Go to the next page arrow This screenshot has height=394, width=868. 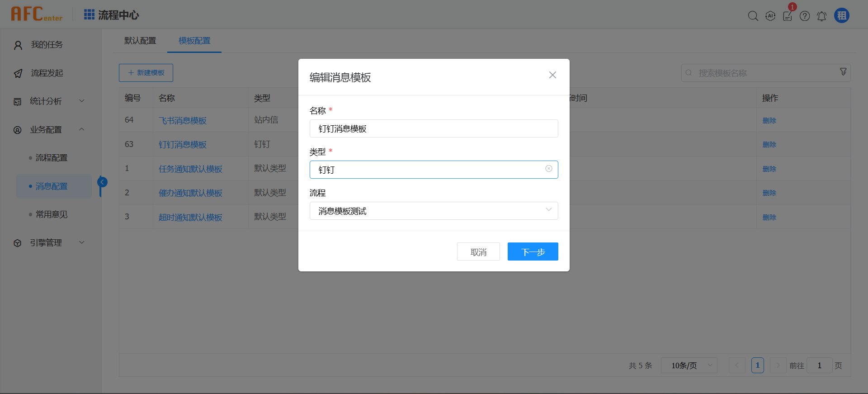778,366
